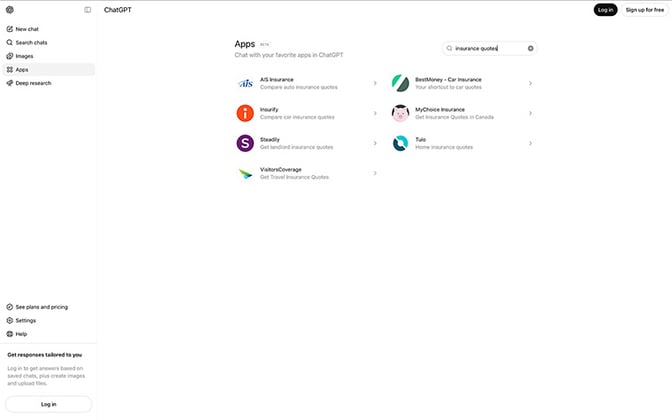Click 'Get Insurance Quotes in Canada' description
Viewport: 672px width, 420px height.
pyautogui.click(x=454, y=117)
